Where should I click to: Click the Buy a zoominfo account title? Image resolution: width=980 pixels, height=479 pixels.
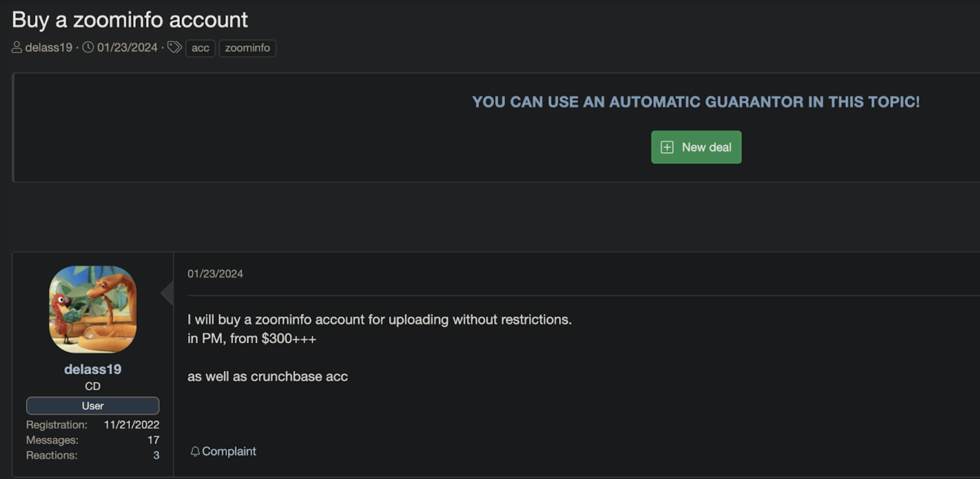pyautogui.click(x=129, y=20)
